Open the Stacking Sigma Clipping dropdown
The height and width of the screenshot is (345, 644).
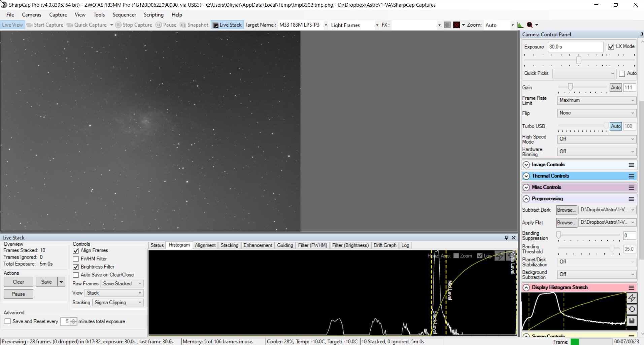(x=118, y=303)
